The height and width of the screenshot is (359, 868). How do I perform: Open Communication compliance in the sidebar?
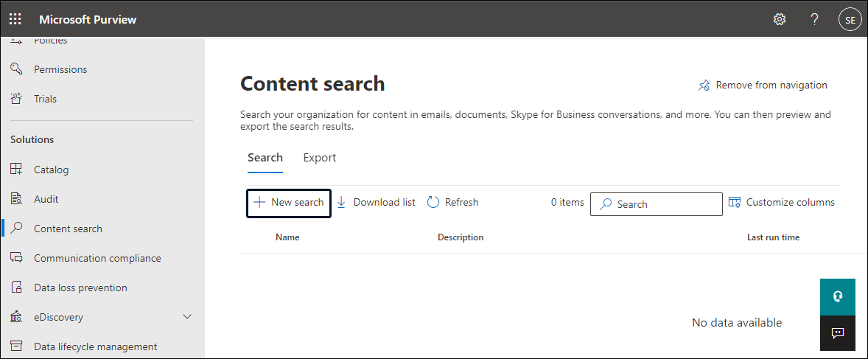pos(97,258)
